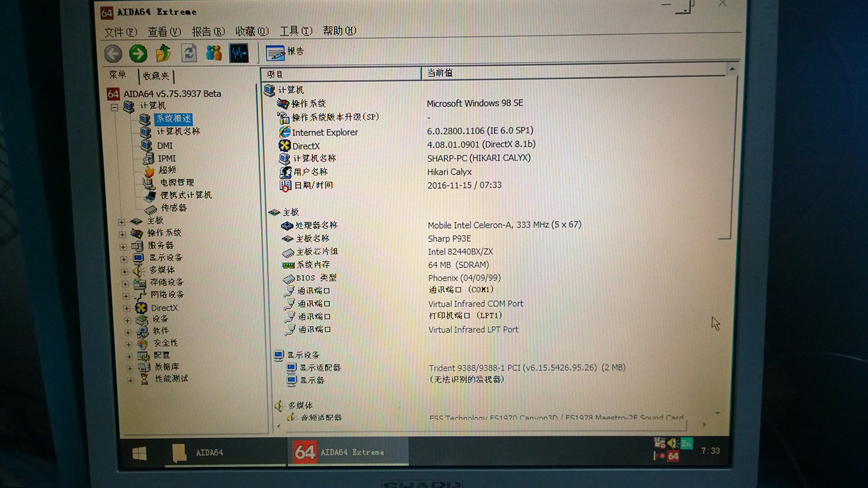
Task: Click the 配置 icon in tree
Action: pos(144,355)
